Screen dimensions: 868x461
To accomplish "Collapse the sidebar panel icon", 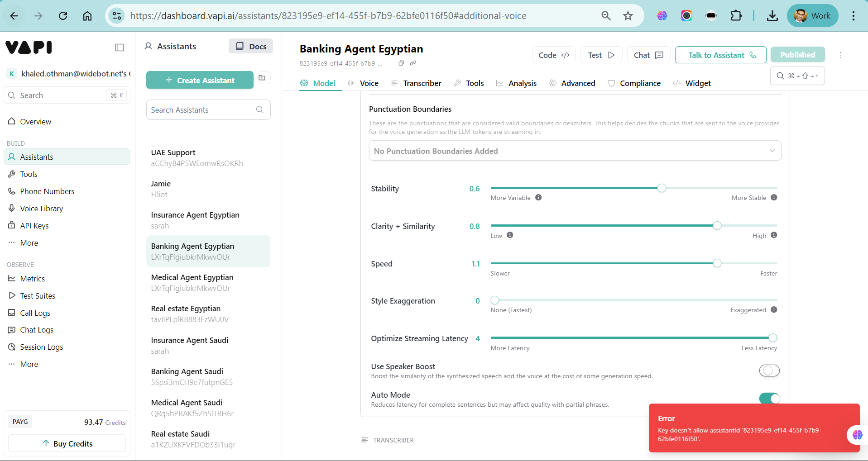I will click(x=120, y=48).
